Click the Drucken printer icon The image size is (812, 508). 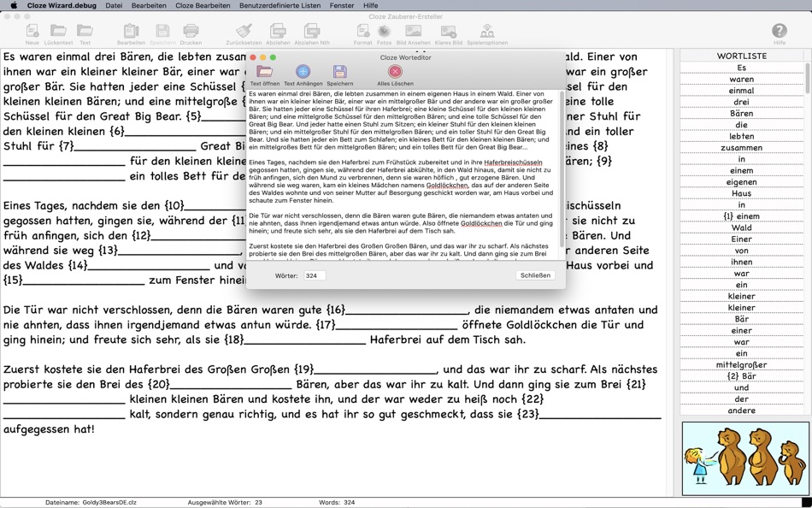tap(191, 31)
